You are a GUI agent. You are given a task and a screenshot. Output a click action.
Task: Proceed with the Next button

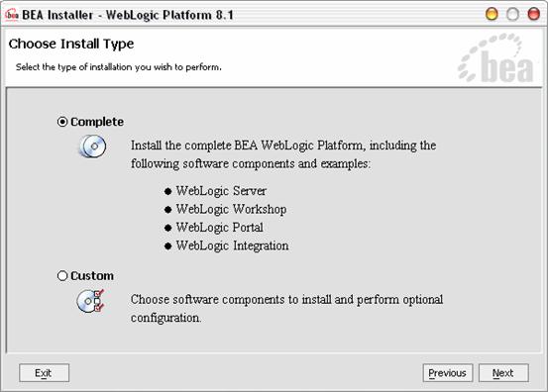point(503,373)
